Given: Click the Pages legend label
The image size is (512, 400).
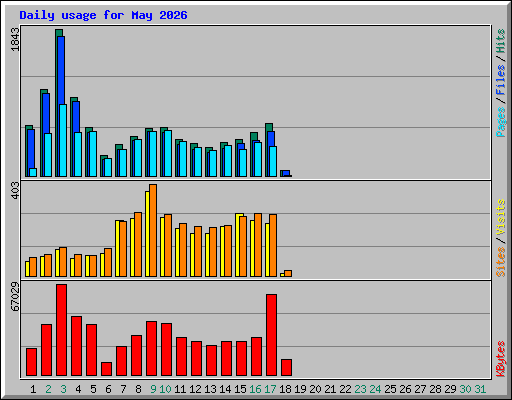Looking at the screenshot, I should coord(500,122).
